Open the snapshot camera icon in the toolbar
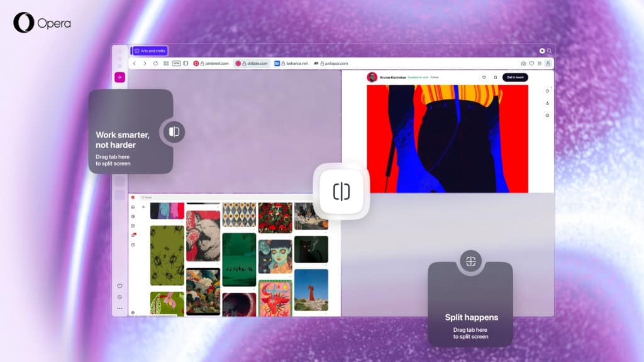This screenshot has height=362, width=644. (x=524, y=63)
